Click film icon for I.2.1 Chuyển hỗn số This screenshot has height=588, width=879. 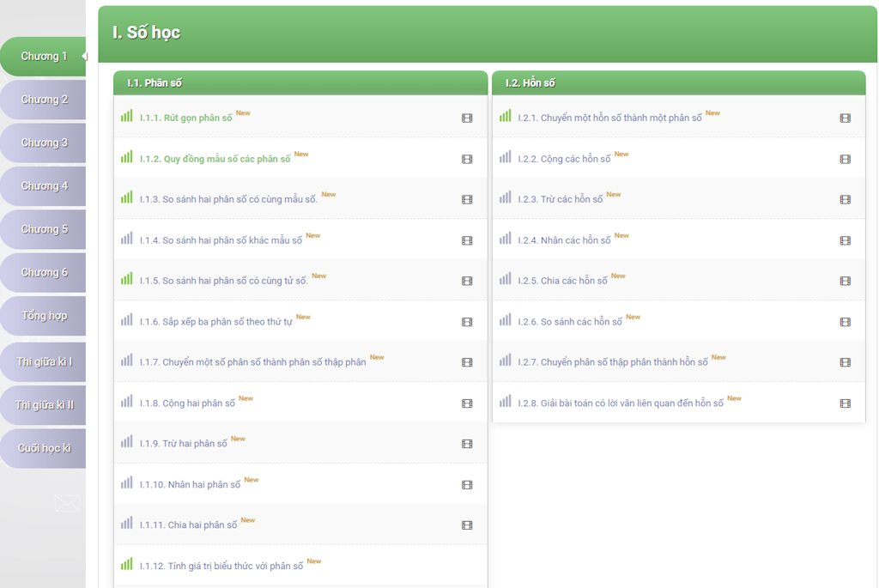click(x=845, y=118)
